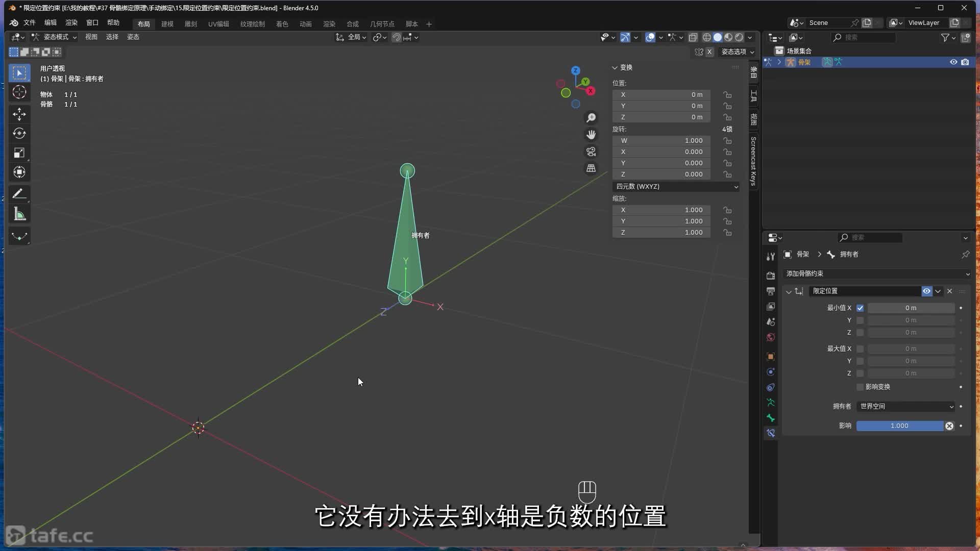Collapse the 变换 panel
The height and width of the screenshot is (551, 980).
coord(615,68)
